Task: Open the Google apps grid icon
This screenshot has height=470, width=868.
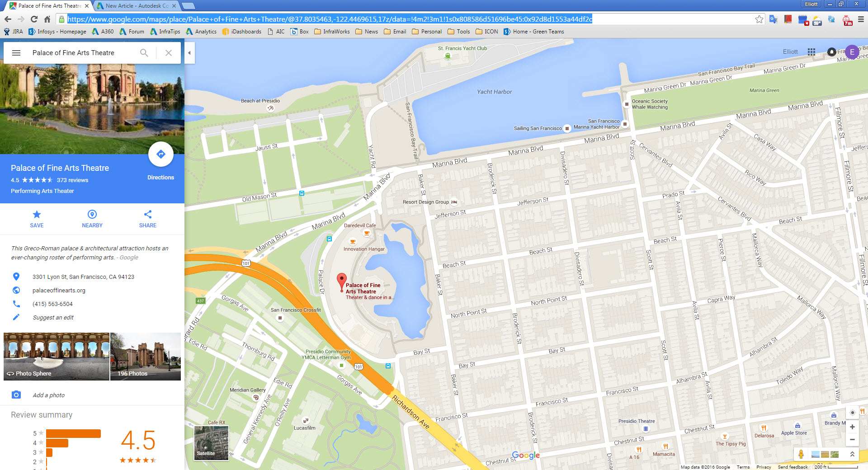Action: click(811, 52)
